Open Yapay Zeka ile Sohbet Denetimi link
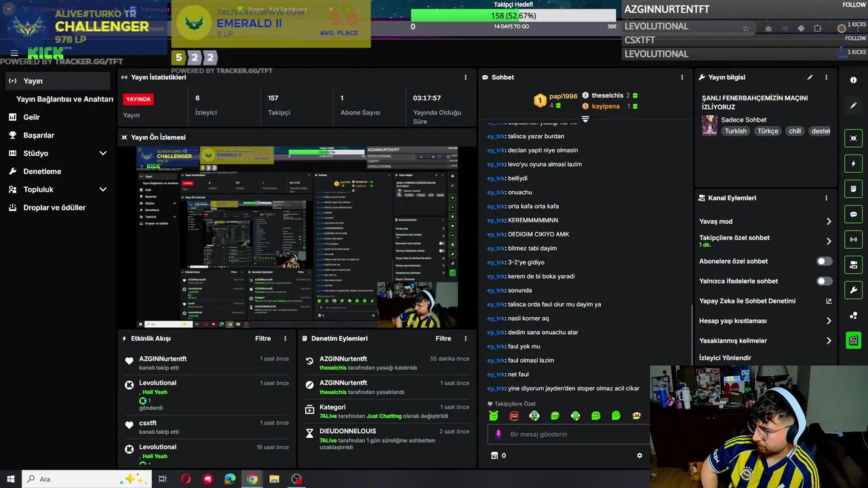The image size is (868, 488). click(766, 301)
